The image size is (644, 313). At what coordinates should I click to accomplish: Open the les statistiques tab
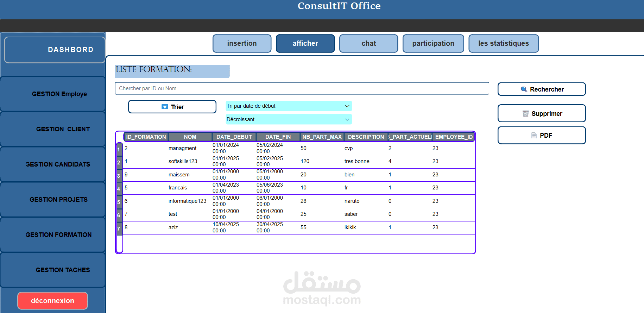pos(504,43)
